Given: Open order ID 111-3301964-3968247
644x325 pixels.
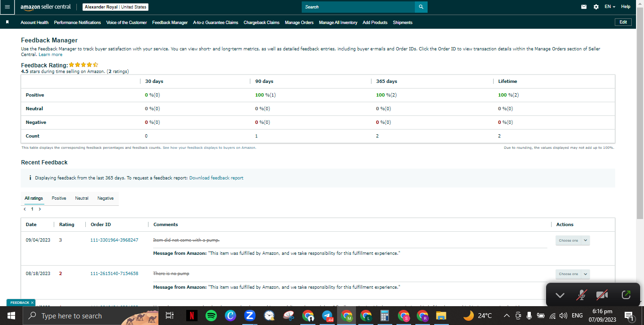Looking at the screenshot, I should click(x=114, y=240).
